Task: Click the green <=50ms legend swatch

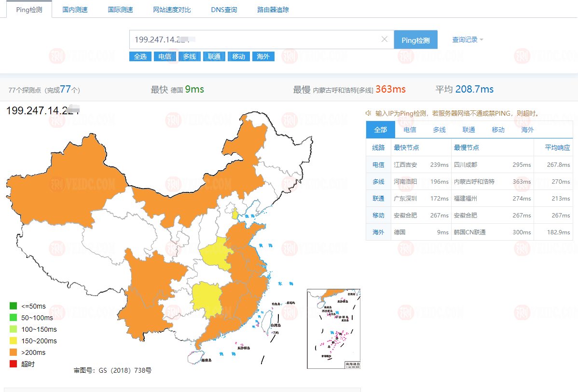Action: [x=12, y=306]
